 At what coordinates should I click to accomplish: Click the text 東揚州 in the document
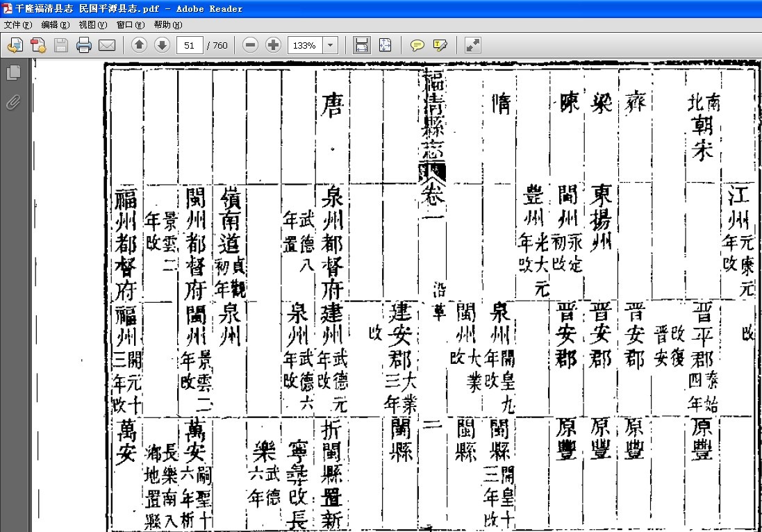pyautogui.click(x=601, y=218)
